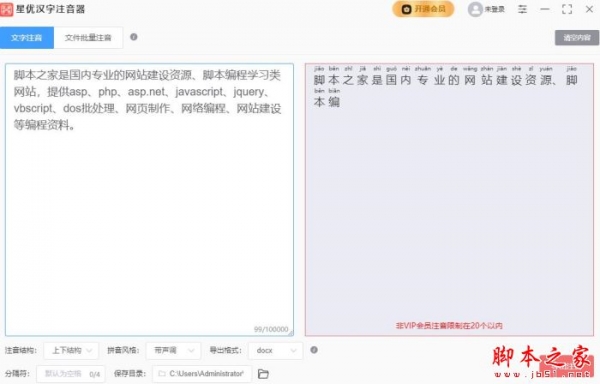Click the 保存目录 label
Image resolution: width=600 pixels, height=384 pixels.
pos(130,374)
